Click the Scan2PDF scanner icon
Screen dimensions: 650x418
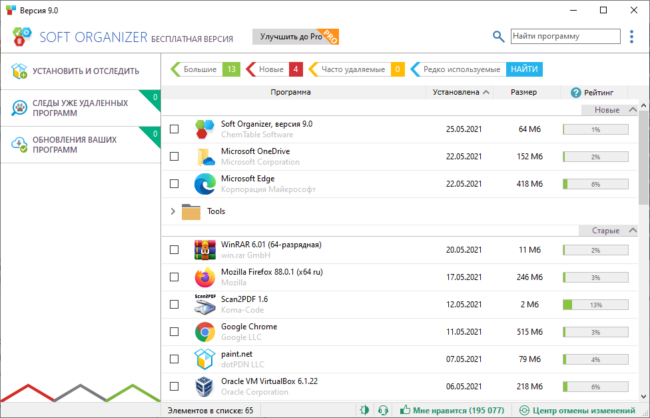(205, 304)
